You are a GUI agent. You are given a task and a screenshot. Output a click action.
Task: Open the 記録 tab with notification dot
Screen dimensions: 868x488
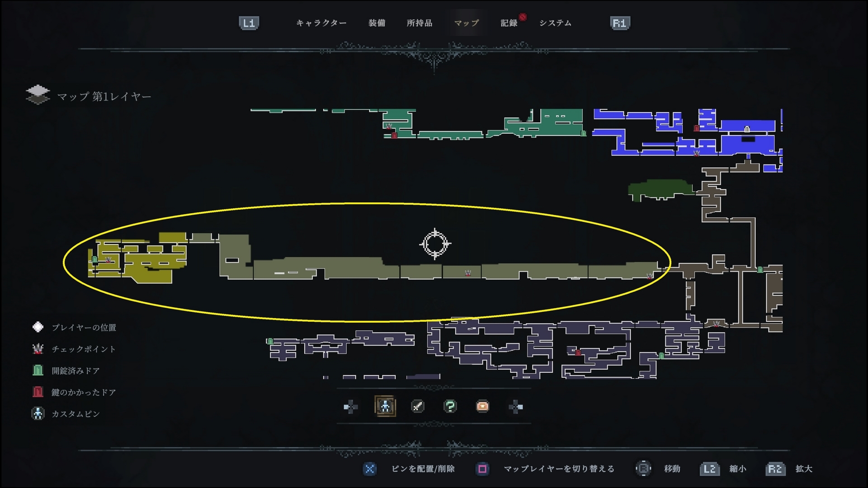509,23
